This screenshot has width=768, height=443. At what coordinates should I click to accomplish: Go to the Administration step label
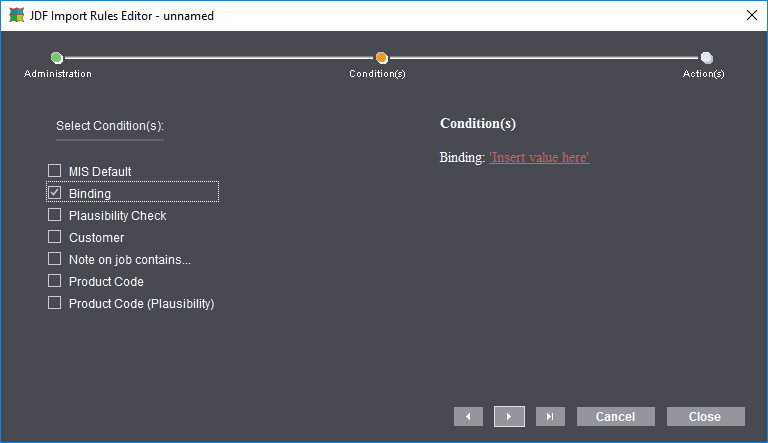click(x=58, y=74)
